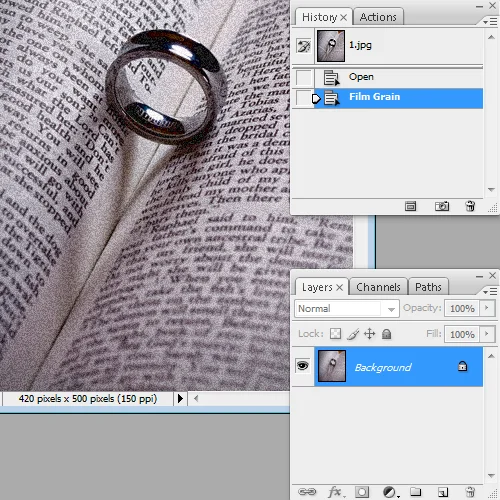Toggle history brush source box beside Open
Viewport: 500px width, 500px height.
(304, 77)
